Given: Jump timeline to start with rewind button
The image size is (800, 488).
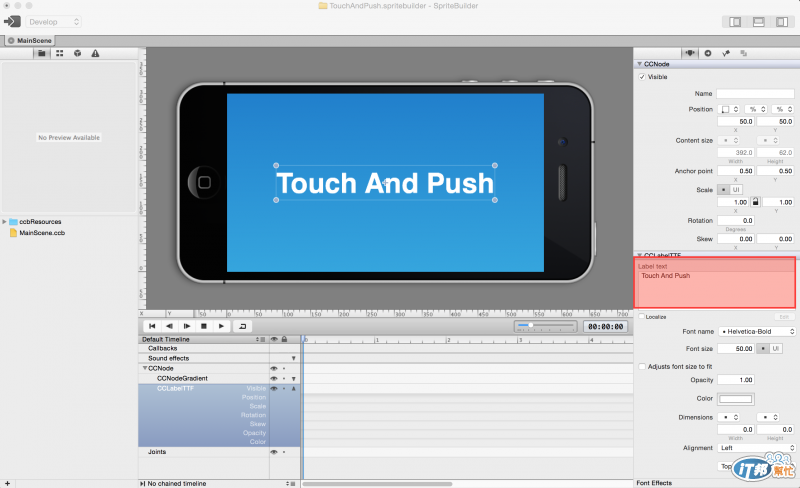Looking at the screenshot, I should point(152,326).
